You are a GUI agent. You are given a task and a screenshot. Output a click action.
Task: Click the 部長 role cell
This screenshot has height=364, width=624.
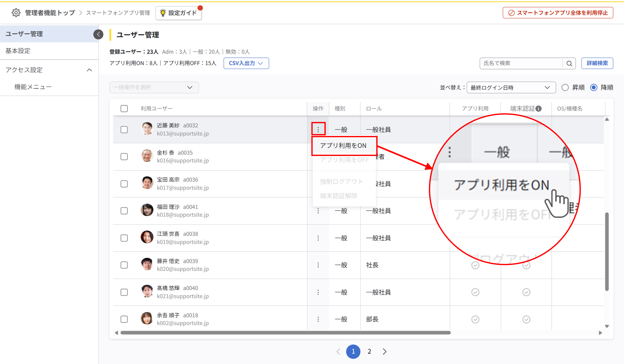pyautogui.click(x=372, y=319)
